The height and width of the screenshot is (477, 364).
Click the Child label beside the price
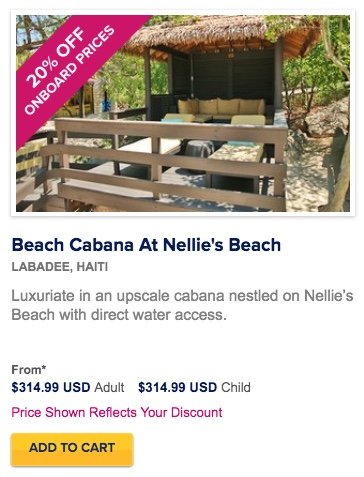click(x=236, y=387)
